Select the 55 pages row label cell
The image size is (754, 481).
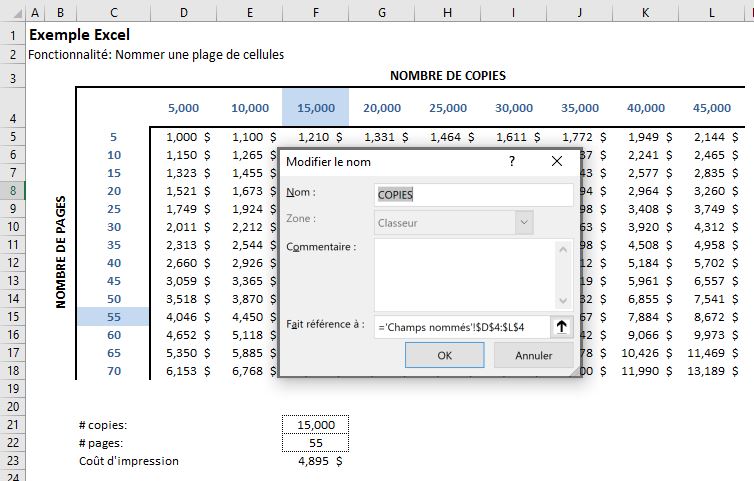pyautogui.click(x=114, y=316)
